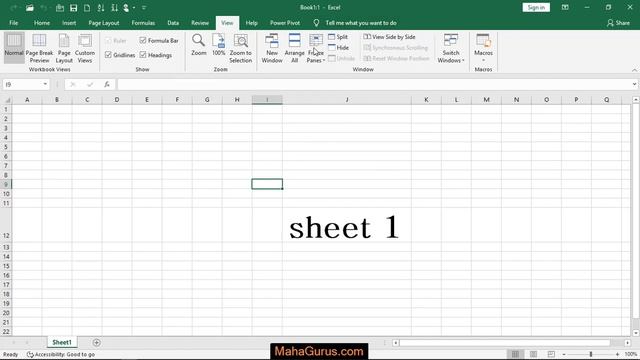Viewport: 640px width, 360px height.
Task: Sort descending from quick access toolbar
Action: click(x=114, y=8)
